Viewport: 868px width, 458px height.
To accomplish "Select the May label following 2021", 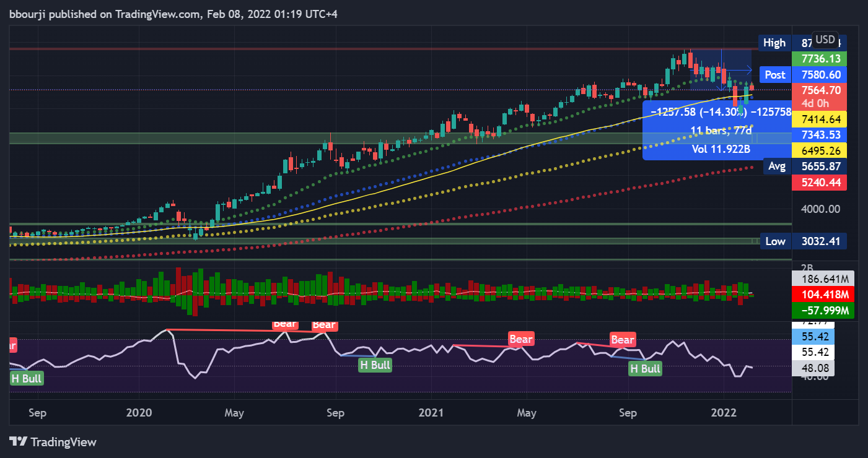I will (526, 412).
